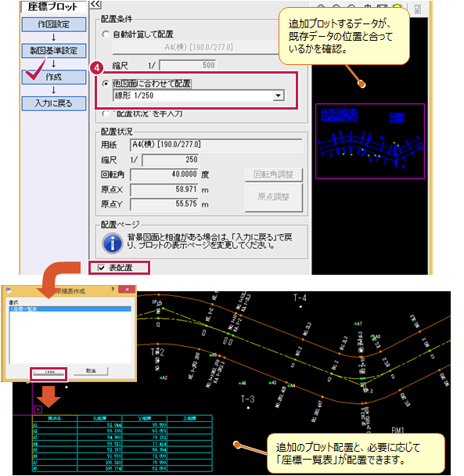Click the 作図設定 step button
The width and height of the screenshot is (464, 476).
coord(54,24)
